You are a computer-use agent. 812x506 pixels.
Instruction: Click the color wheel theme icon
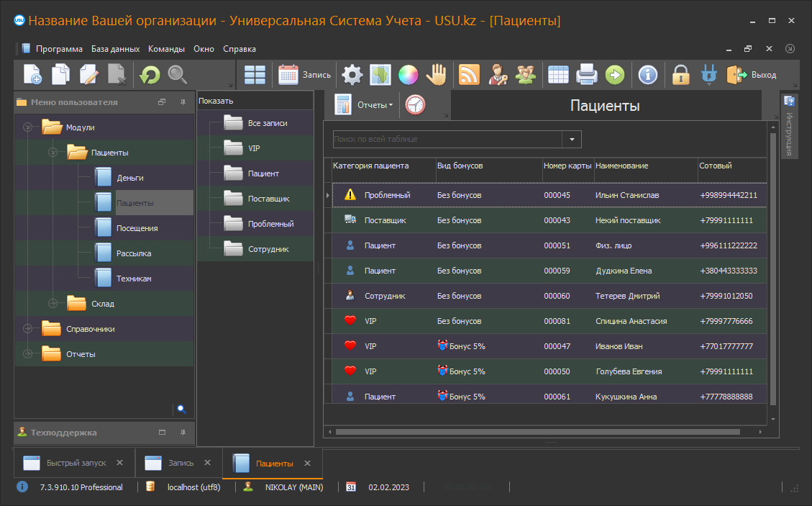pyautogui.click(x=409, y=75)
